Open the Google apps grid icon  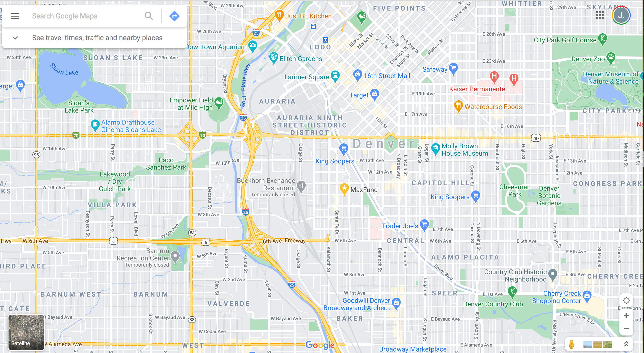pyautogui.click(x=600, y=16)
